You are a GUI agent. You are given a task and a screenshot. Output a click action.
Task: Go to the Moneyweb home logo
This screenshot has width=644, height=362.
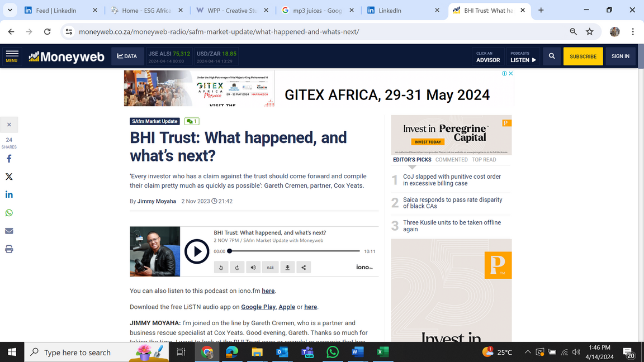67,56
